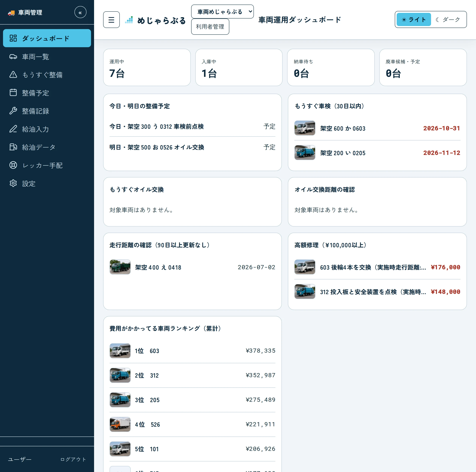Open レッカー手配 in the sidebar
The image size is (476, 472).
(x=47, y=165)
